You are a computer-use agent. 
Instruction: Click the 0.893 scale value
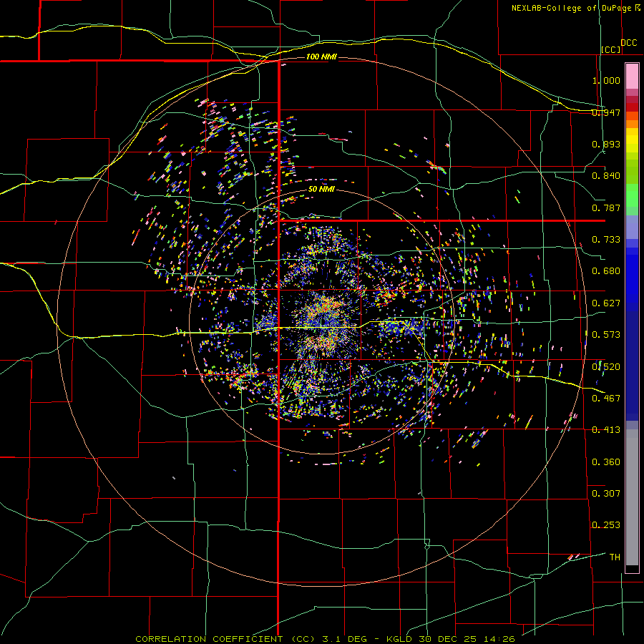coord(606,144)
